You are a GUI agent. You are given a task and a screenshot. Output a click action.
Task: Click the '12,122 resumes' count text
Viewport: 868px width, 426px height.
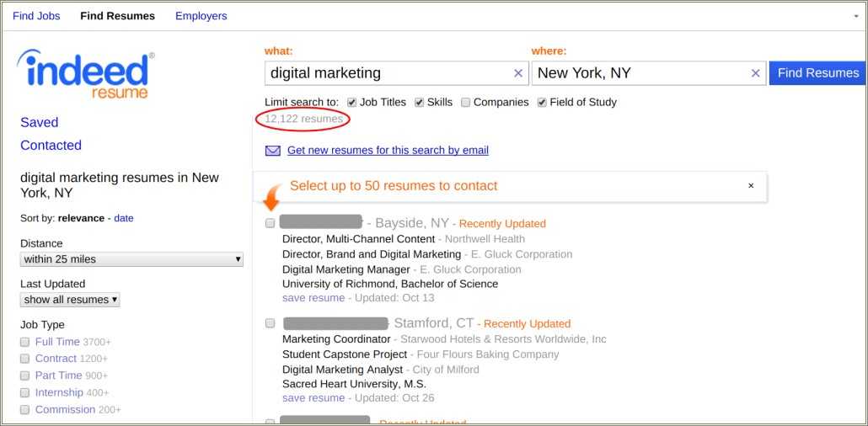pos(304,119)
